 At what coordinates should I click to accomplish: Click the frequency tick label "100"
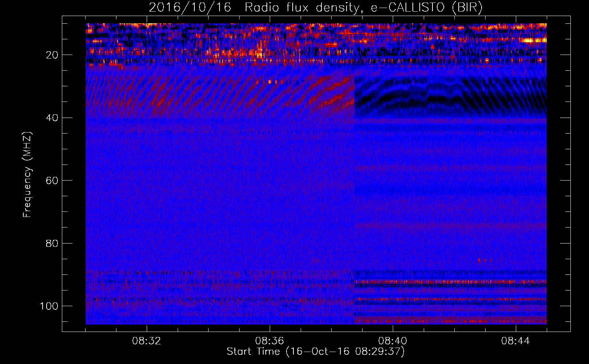[x=49, y=306]
